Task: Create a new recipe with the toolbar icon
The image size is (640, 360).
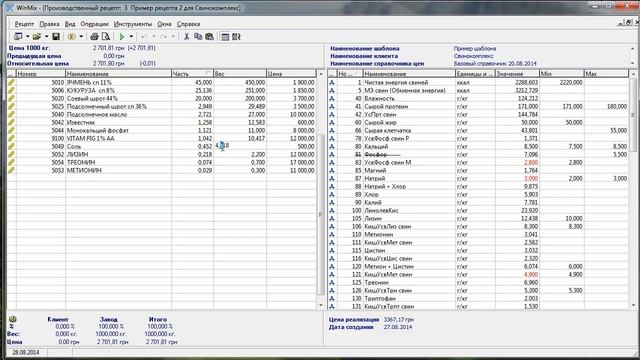Action: click(x=18, y=37)
